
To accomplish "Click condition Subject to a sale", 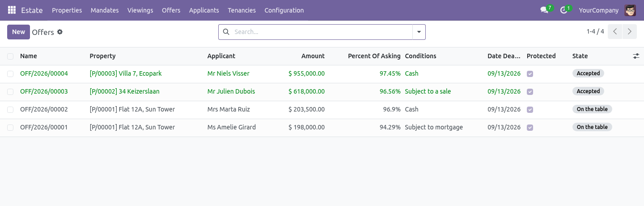I will (x=428, y=91).
